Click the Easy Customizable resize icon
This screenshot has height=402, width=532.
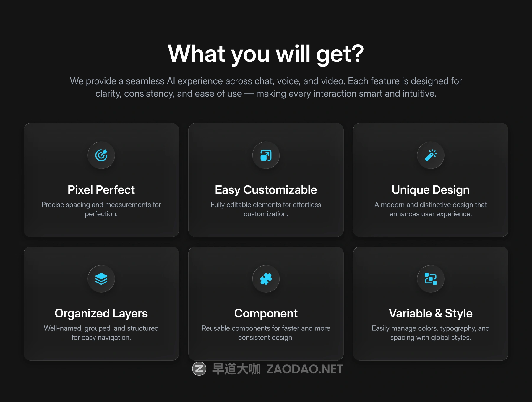coord(266,155)
